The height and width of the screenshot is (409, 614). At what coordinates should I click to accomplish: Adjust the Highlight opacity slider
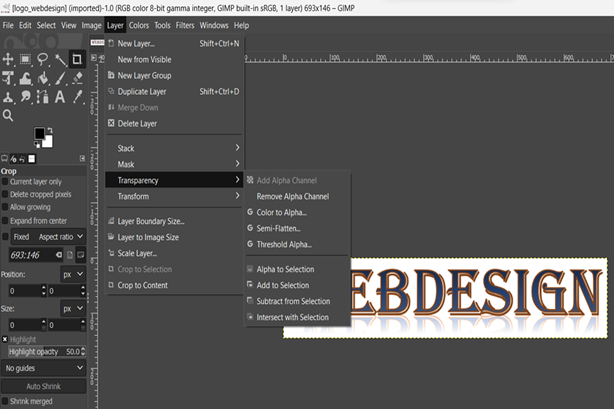[46, 351]
